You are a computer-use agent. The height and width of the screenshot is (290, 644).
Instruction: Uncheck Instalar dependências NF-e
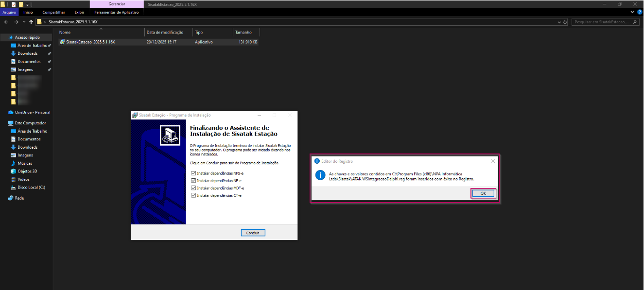194,180
